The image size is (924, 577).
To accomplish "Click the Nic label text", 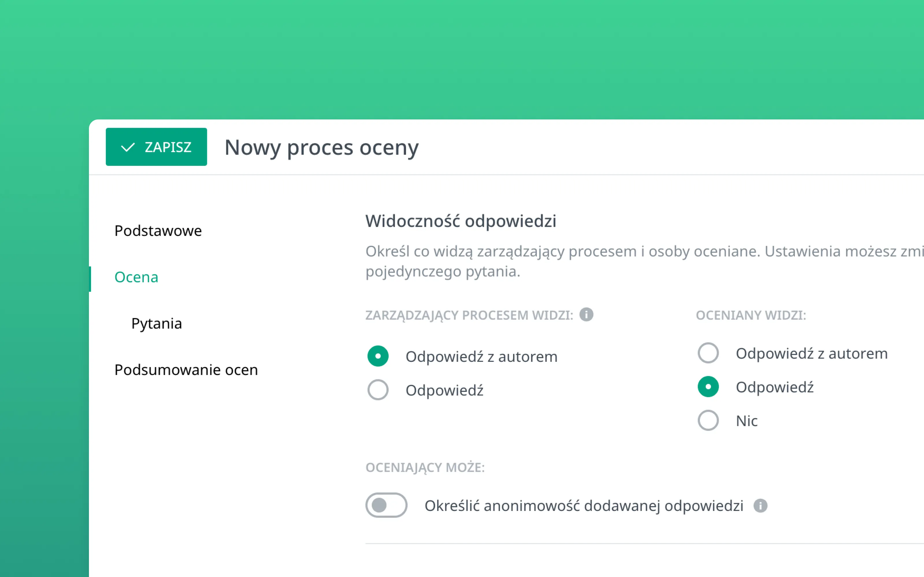I will click(746, 421).
